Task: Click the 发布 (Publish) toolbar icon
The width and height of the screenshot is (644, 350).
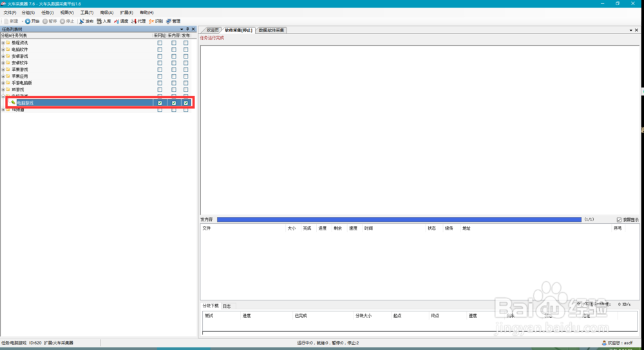Action: click(x=81, y=21)
